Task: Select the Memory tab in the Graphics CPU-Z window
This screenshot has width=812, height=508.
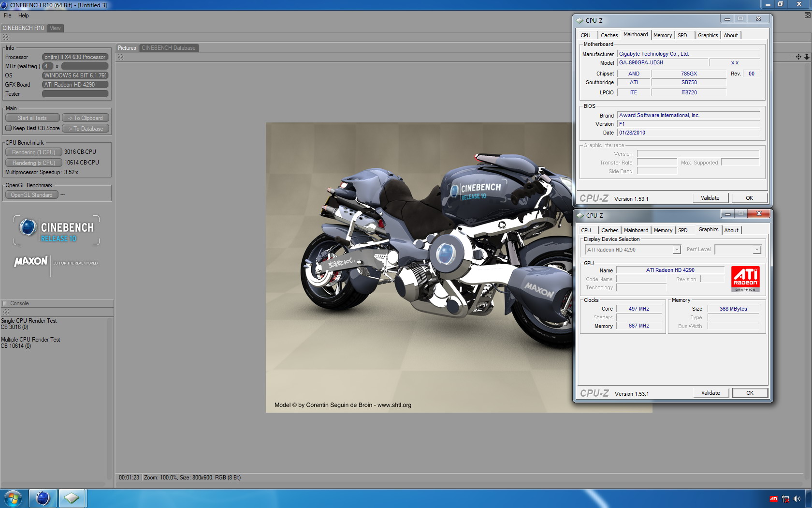Action: [x=663, y=230]
